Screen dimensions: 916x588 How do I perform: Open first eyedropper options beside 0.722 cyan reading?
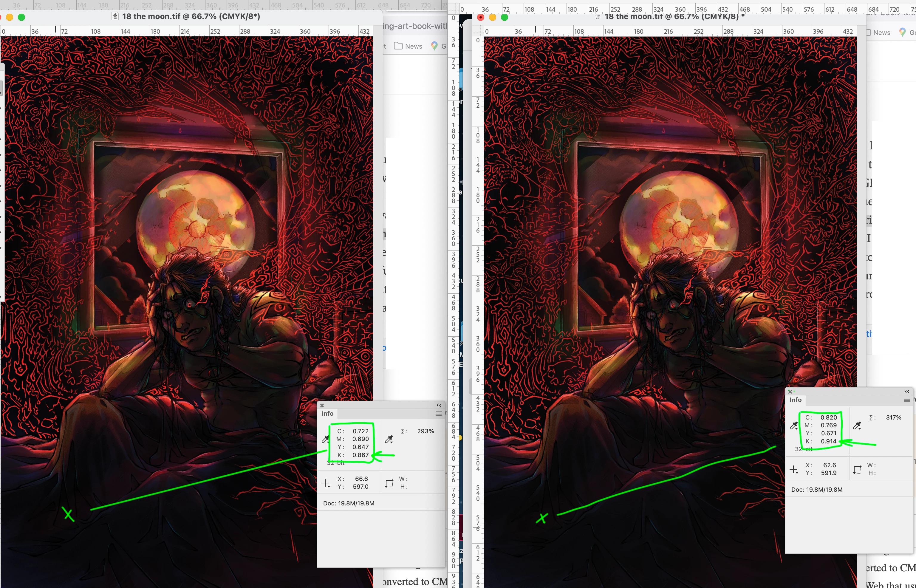click(325, 440)
